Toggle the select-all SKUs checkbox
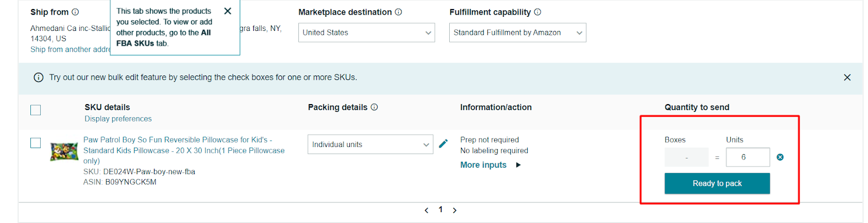Screen dimensions: 868x223 coord(36,110)
